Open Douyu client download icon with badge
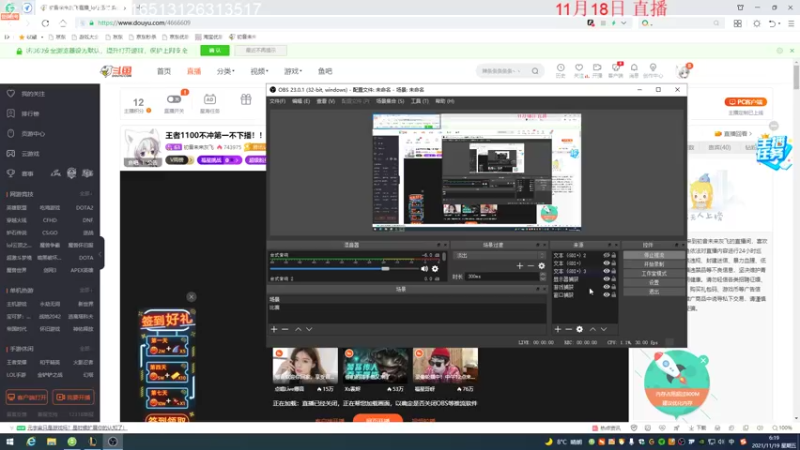 click(616, 70)
